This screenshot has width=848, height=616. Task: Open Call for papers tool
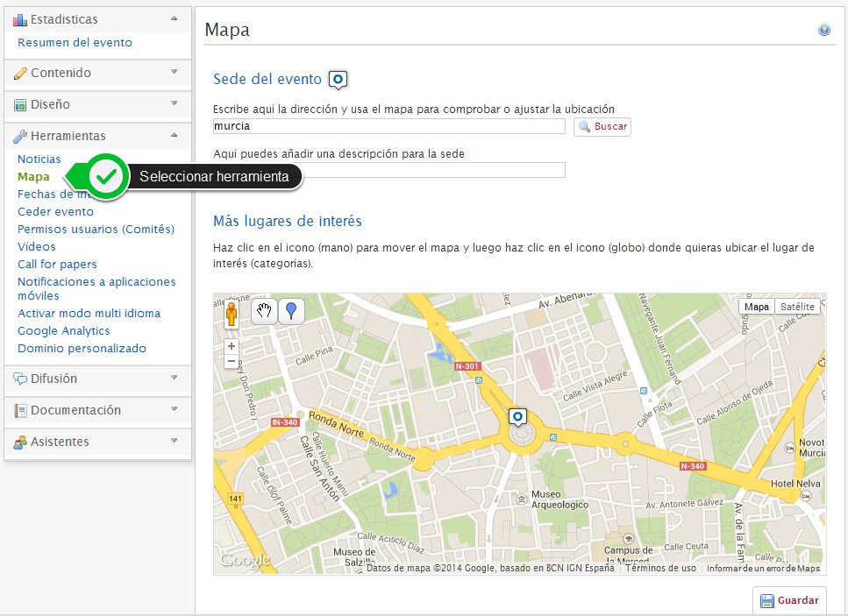point(57,264)
